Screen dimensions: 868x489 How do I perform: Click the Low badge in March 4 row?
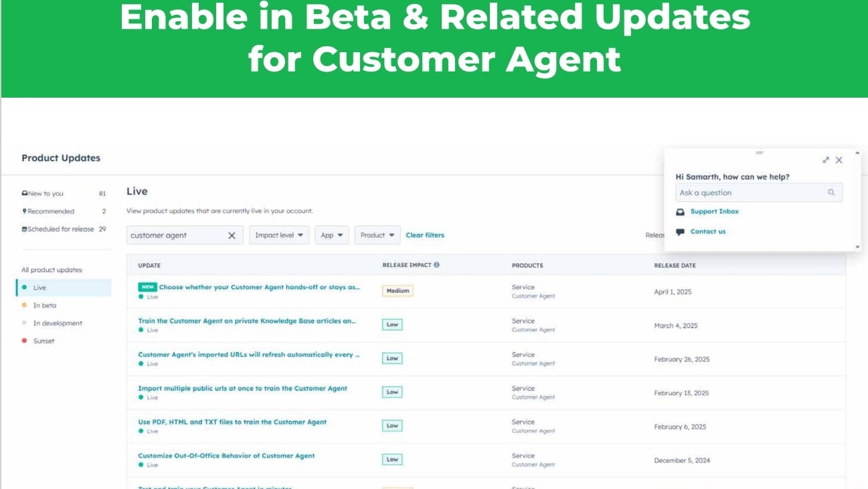pyautogui.click(x=392, y=324)
